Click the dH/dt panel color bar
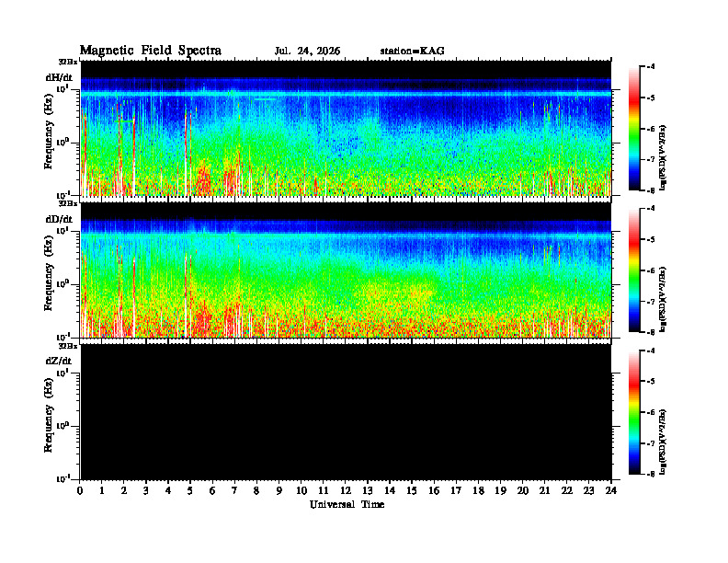 [x=633, y=129]
